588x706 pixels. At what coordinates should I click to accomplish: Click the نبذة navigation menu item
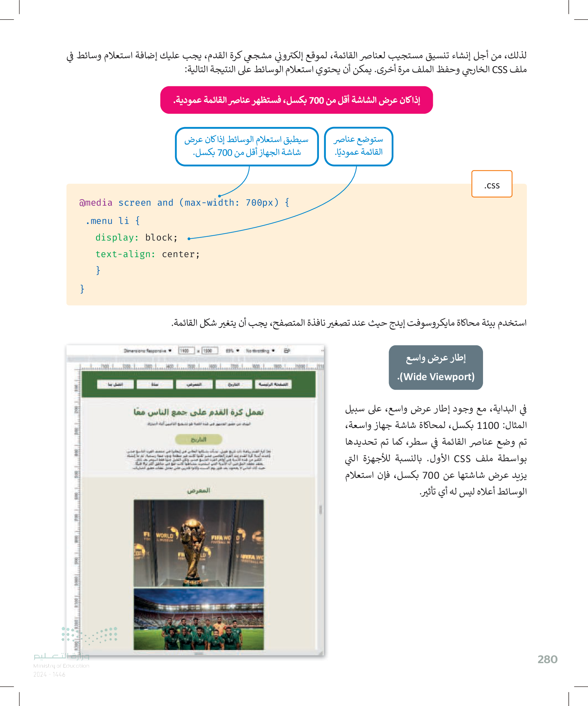pos(155,384)
